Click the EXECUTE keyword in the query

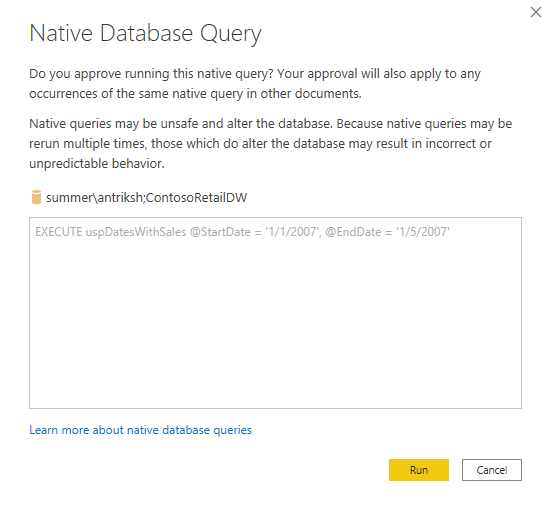pos(58,232)
